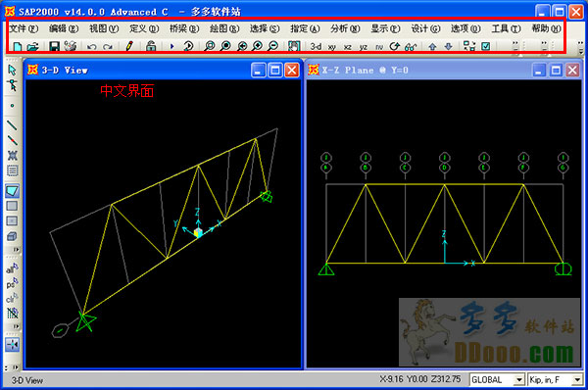Undo the last action
Viewport: 588px width, 390px height.
point(92,47)
